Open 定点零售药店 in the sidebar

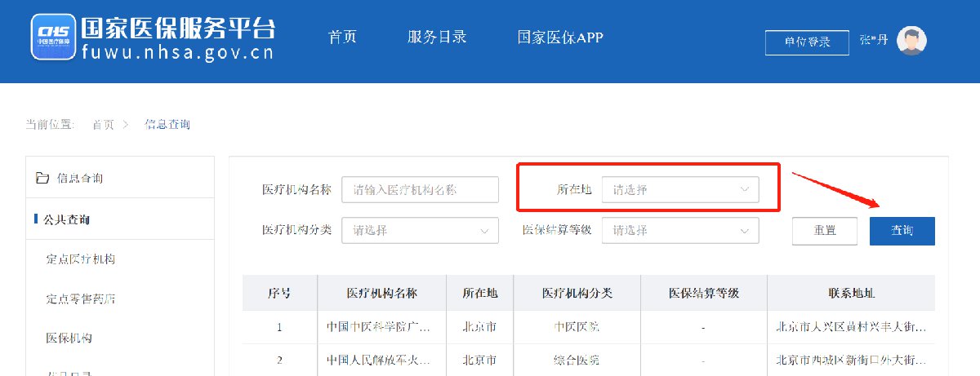coord(81,299)
